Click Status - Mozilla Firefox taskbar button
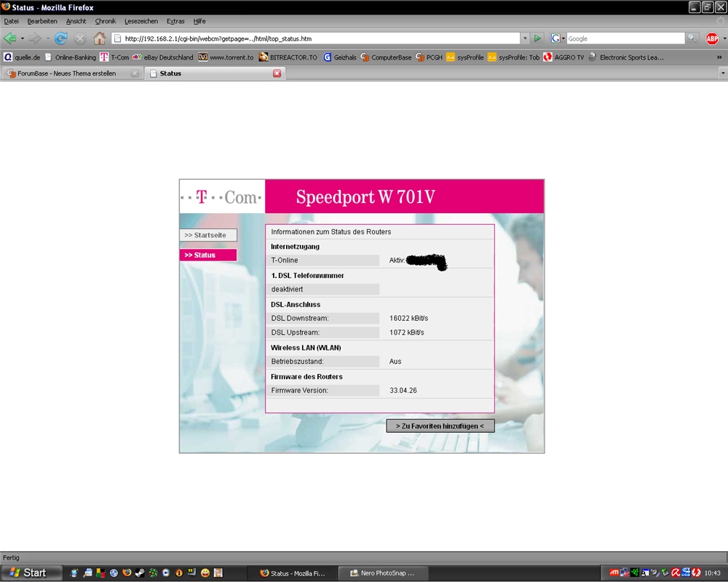Viewport: 728px width, 582px height. [x=293, y=573]
